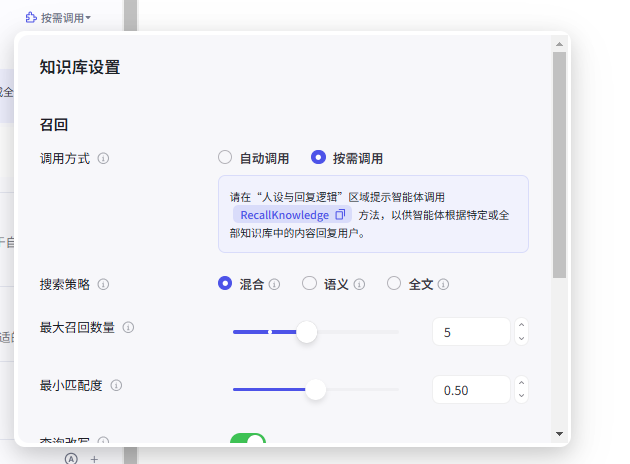Screen dimensions: 630x464
Task: Decrease 最小匹配度 with down stepper arrow
Action: (521, 396)
